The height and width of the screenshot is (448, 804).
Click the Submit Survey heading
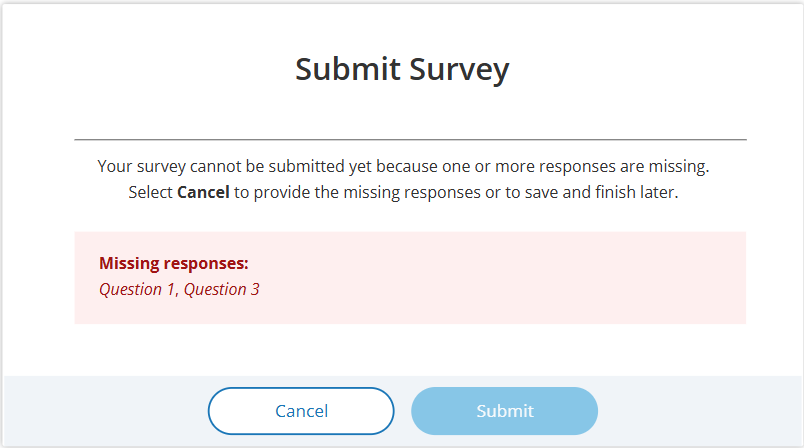[402, 69]
